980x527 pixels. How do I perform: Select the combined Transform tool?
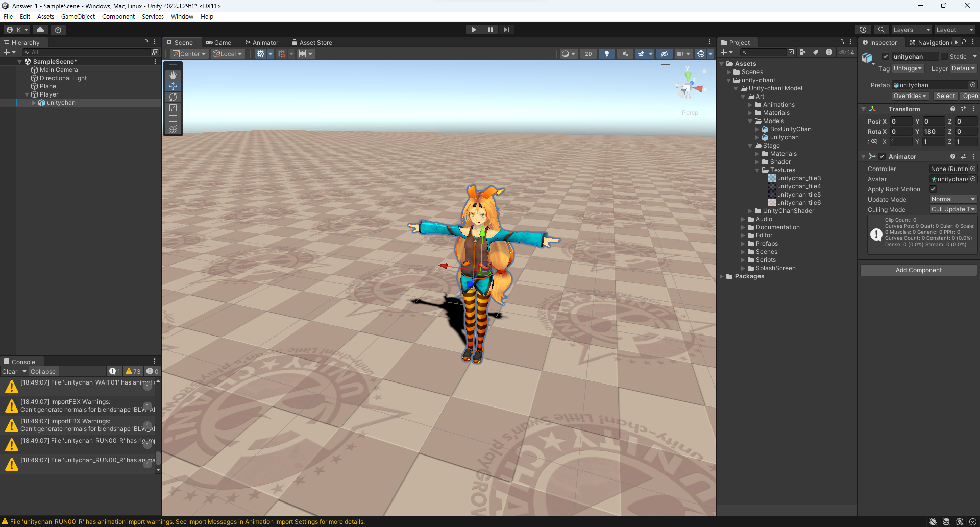173,129
